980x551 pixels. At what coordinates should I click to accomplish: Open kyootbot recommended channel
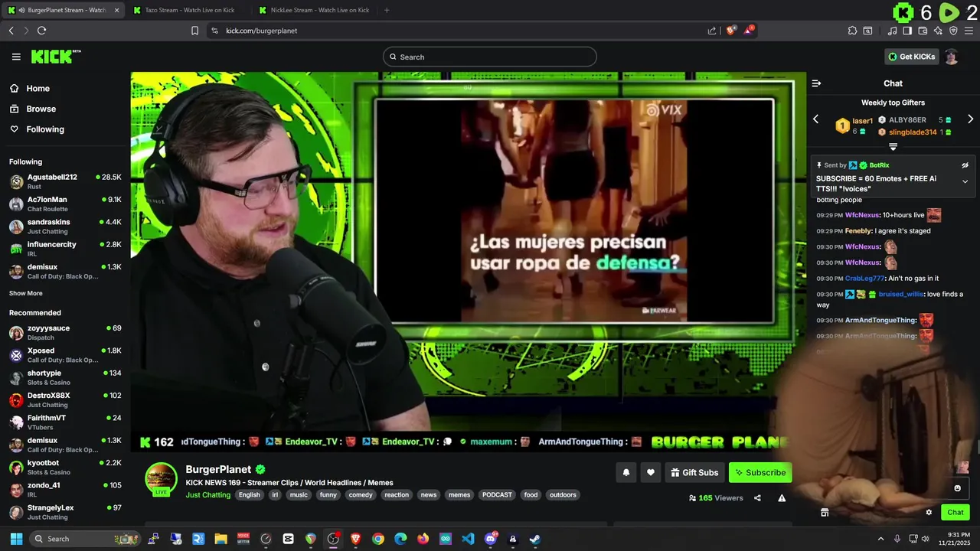click(x=65, y=467)
